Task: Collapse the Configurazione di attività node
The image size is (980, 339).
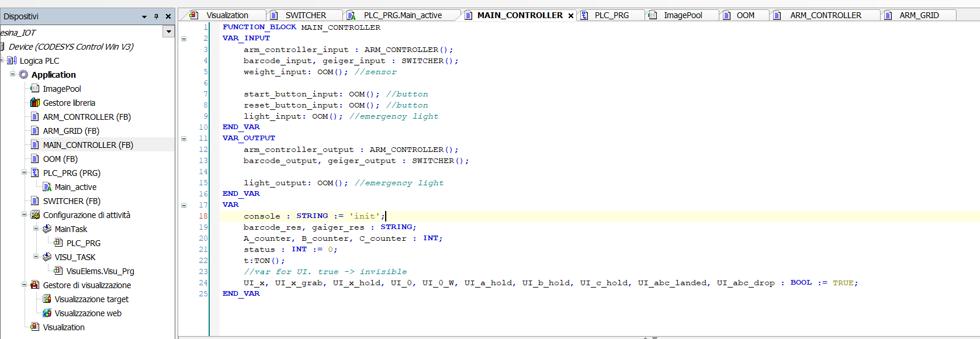Action: click(24, 214)
